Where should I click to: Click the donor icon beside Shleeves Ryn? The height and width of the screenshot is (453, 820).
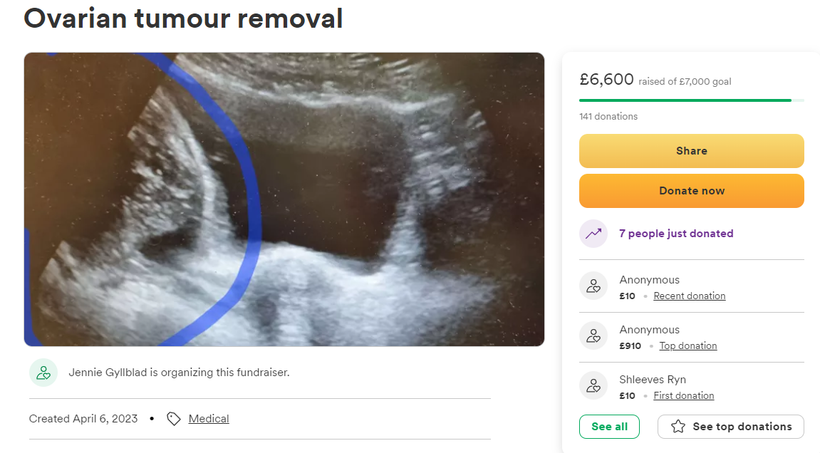[x=594, y=386]
